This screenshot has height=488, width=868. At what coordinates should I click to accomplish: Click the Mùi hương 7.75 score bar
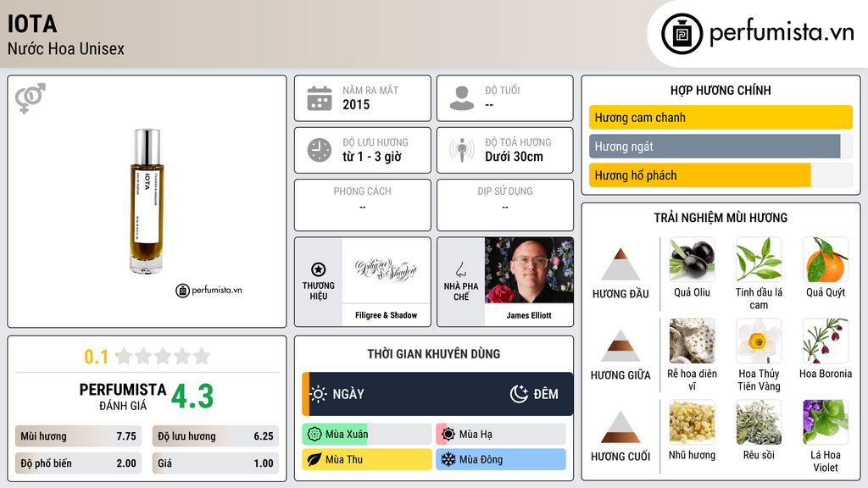(x=78, y=436)
